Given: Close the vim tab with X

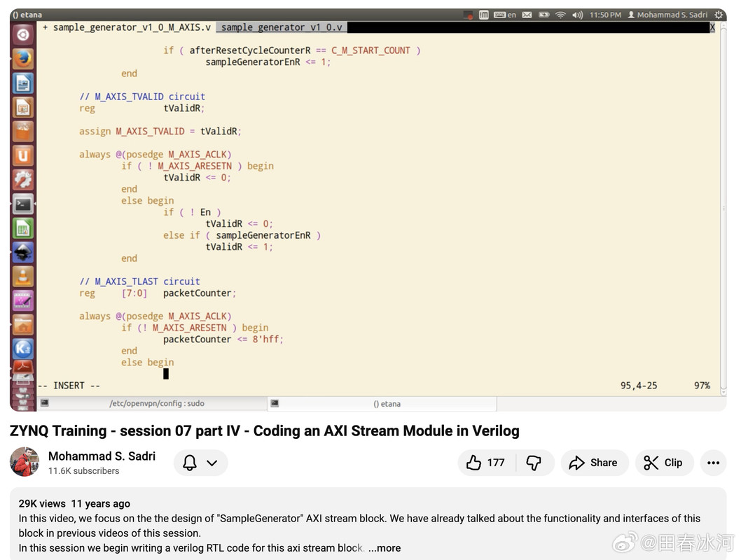Looking at the screenshot, I should 712,27.
